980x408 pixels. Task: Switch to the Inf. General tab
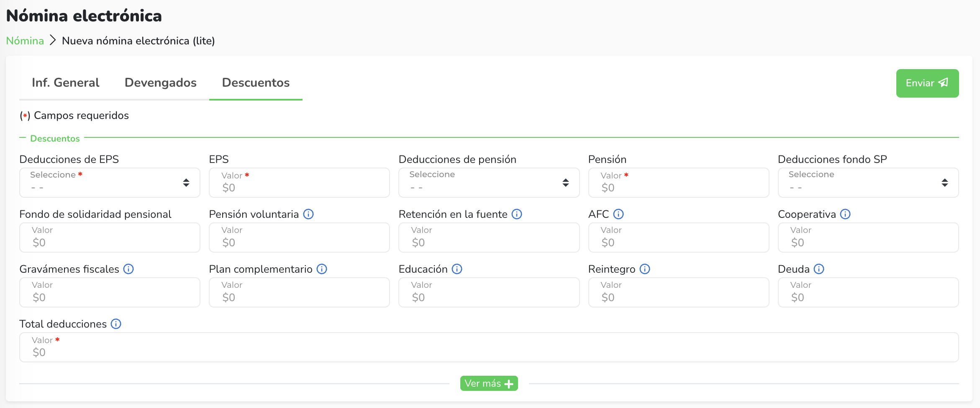(66, 83)
